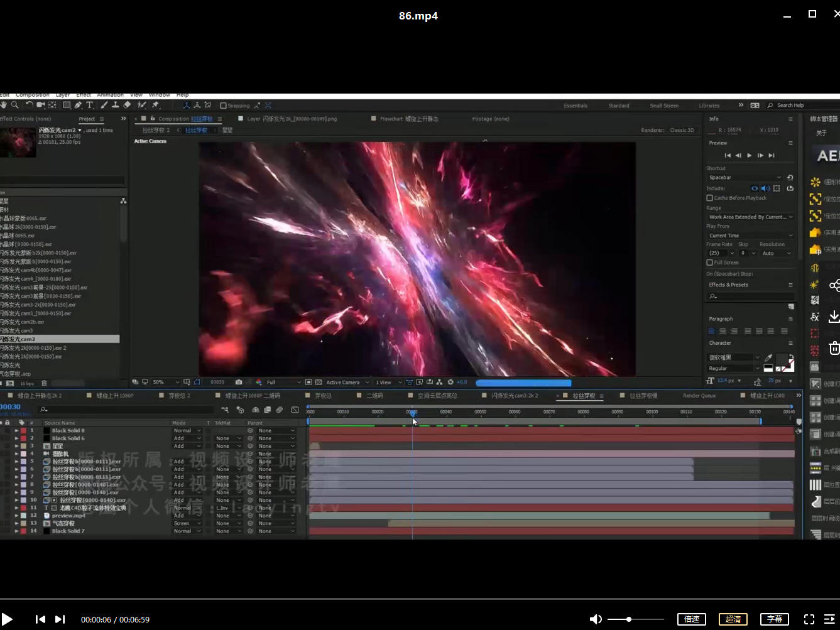This screenshot has width=840, height=630.
Task: Pick the Type (T) tool
Action: tap(90, 105)
